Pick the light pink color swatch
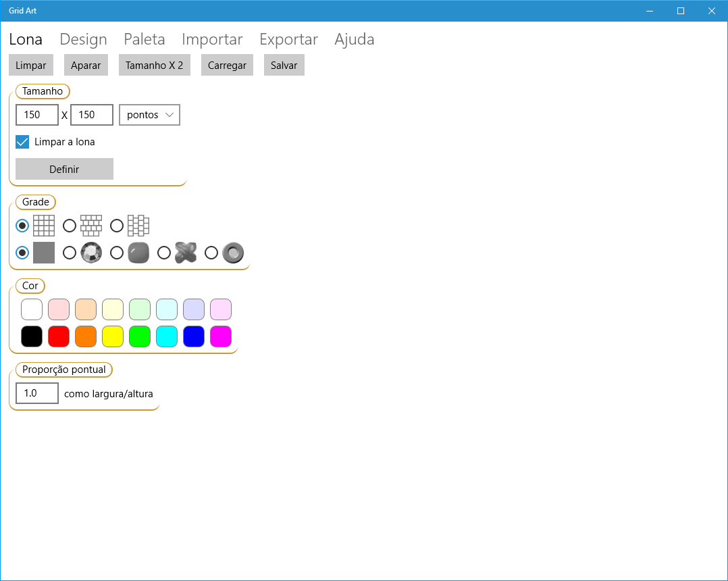The width and height of the screenshot is (728, 581). coord(59,309)
